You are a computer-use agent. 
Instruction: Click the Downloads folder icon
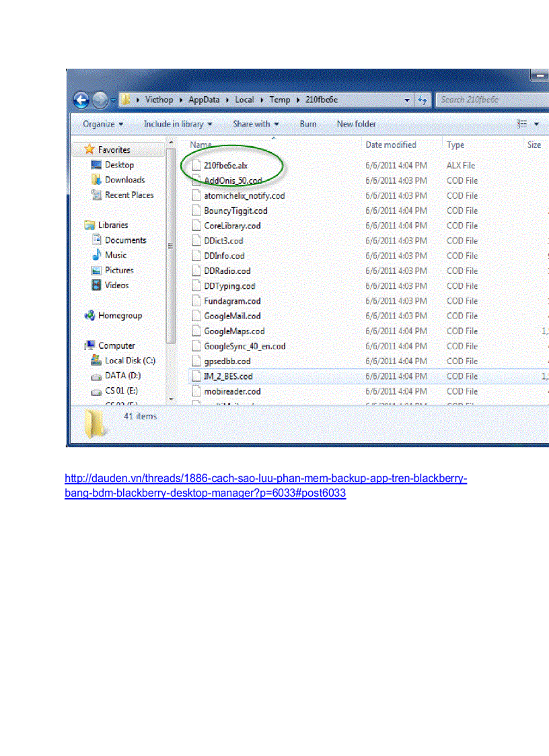98,180
